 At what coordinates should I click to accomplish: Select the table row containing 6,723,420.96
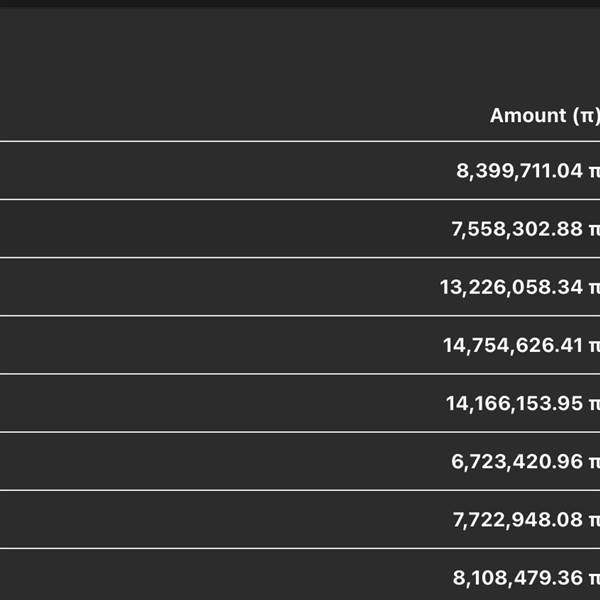click(300, 461)
